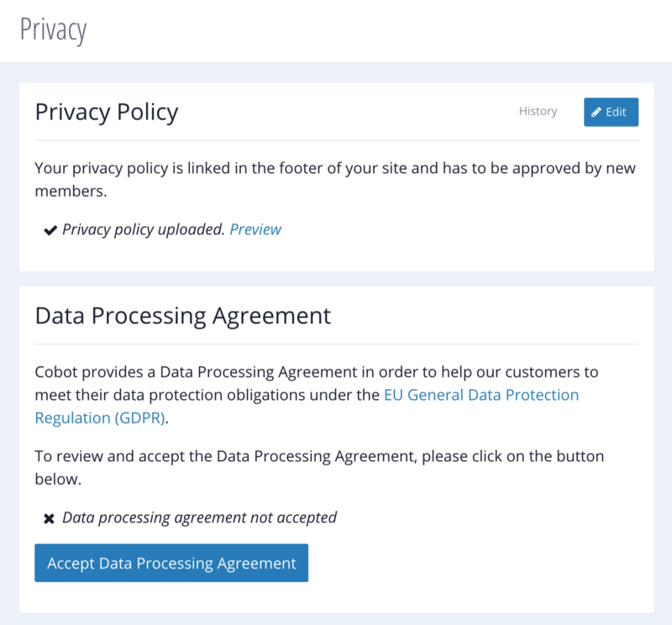
Task: Click the checkmark icon beside Privacy policy uploaded
Action: coord(50,229)
